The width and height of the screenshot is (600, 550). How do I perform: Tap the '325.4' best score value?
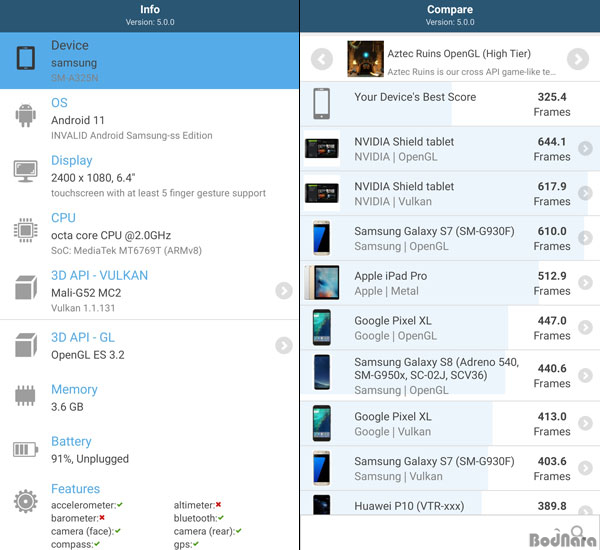point(552,97)
